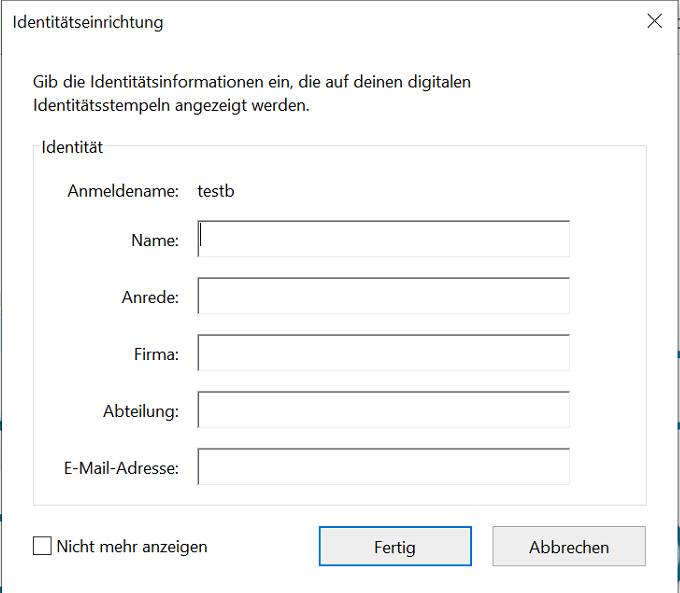The width and height of the screenshot is (680, 593).
Task: Click the 'Name:' field label
Action: [x=155, y=240]
